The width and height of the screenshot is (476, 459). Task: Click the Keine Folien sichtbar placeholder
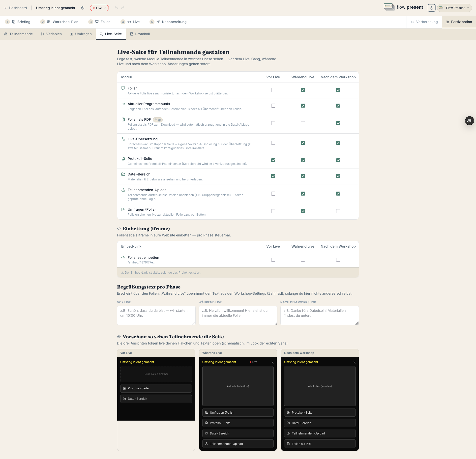pyautogui.click(x=156, y=374)
